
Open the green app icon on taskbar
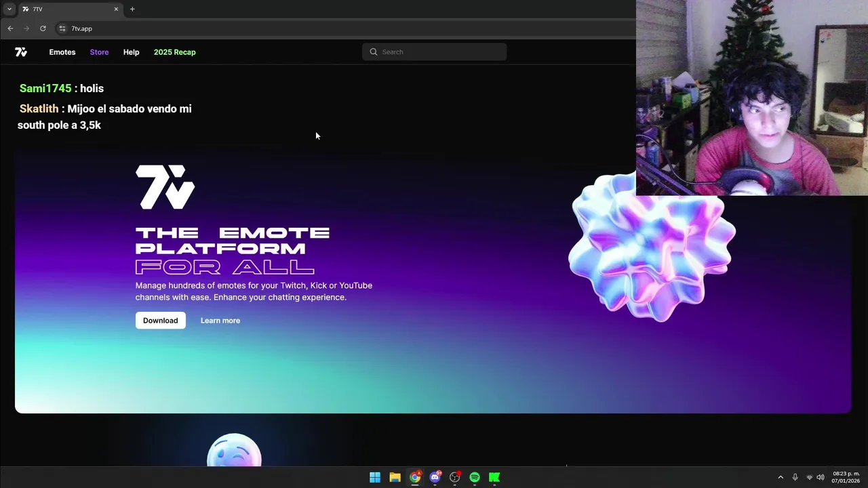click(494, 478)
